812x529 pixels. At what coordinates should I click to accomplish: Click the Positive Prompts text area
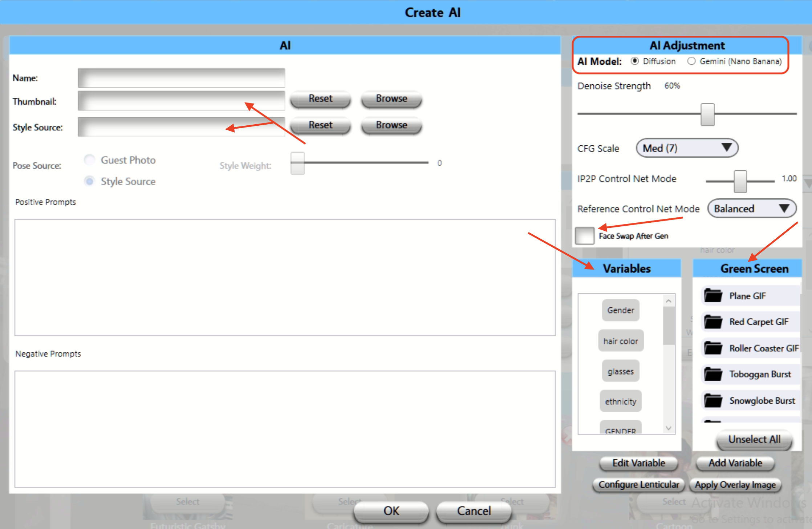pyautogui.click(x=285, y=277)
